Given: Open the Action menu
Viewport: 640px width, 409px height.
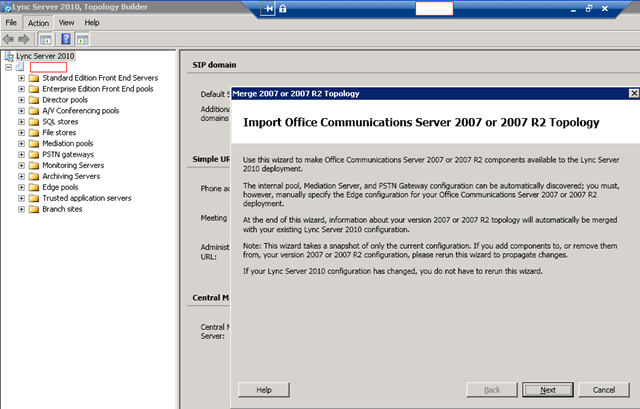Looking at the screenshot, I should tap(38, 23).
